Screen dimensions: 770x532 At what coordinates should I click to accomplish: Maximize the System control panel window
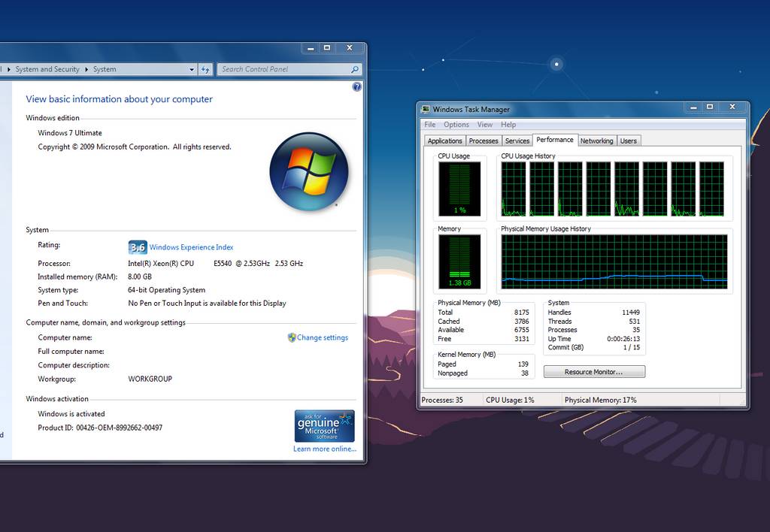[x=327, y=48]
